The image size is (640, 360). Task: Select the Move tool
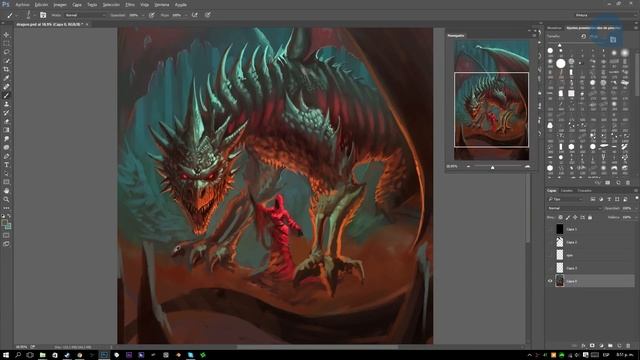(x=6, y=35)
